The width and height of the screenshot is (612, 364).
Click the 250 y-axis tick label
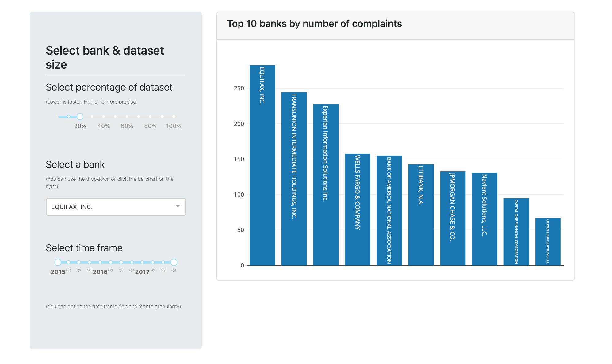239,88
